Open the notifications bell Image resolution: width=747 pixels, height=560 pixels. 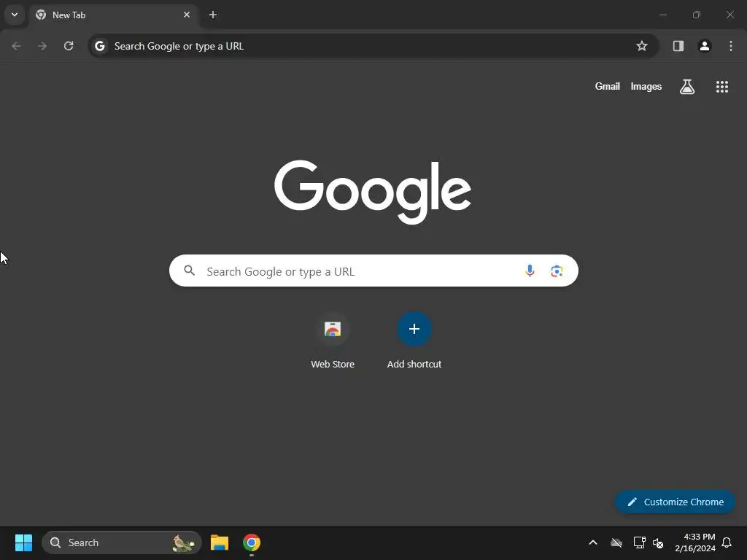tap(727, 542)
